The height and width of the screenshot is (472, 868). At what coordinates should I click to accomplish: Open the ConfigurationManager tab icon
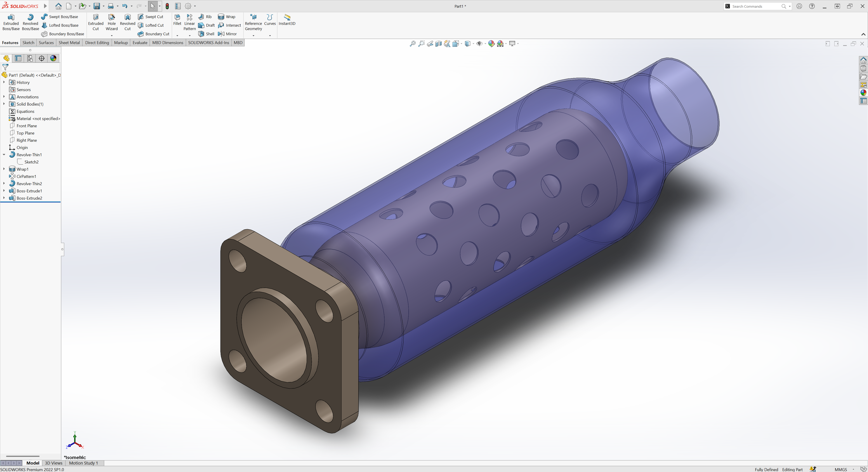pos(30,58)
